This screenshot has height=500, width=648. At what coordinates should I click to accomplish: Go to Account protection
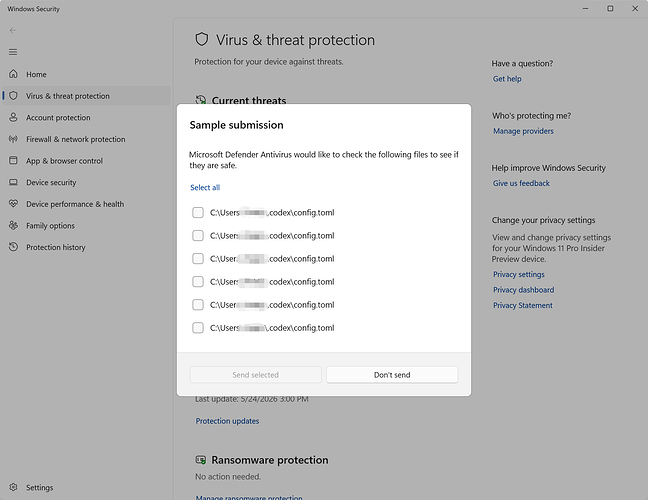86,117
